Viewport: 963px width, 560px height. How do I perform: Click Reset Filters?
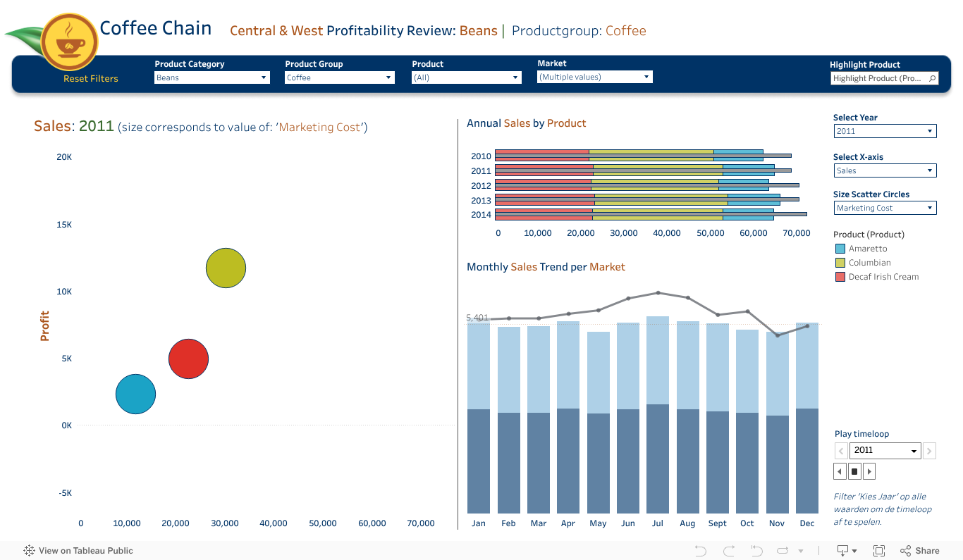[x=90, y=78]
